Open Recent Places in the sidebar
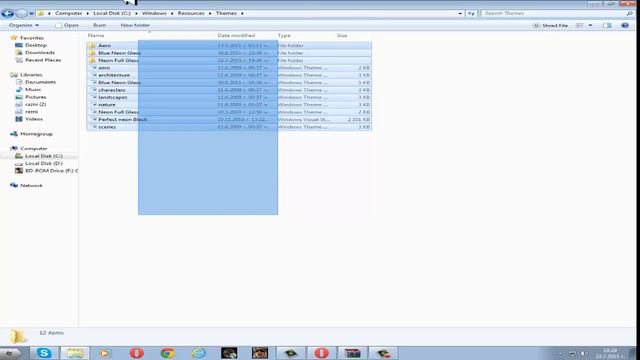 click(43, 60)
